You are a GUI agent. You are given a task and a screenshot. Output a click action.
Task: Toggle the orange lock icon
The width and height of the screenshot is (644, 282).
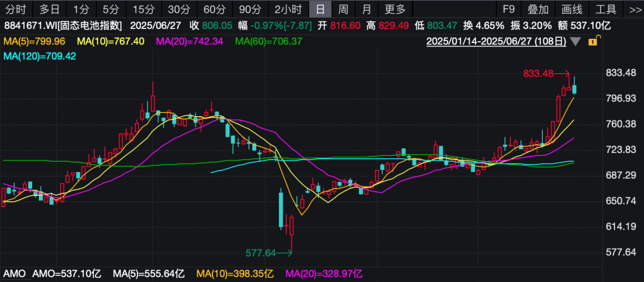[593, 41]
